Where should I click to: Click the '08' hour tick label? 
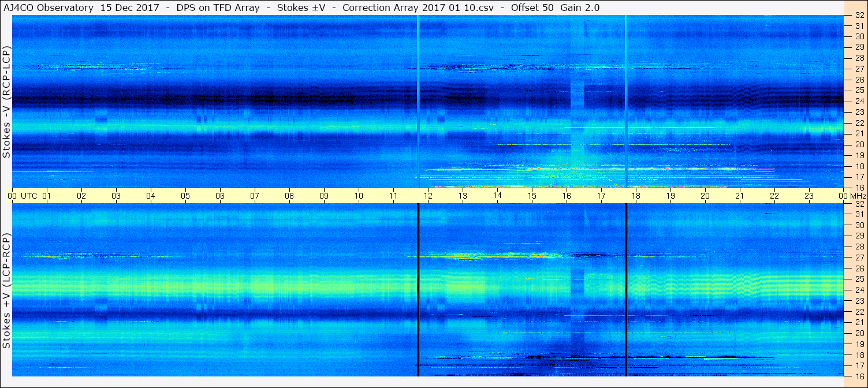pyautogui.click(x=289, y=196)
